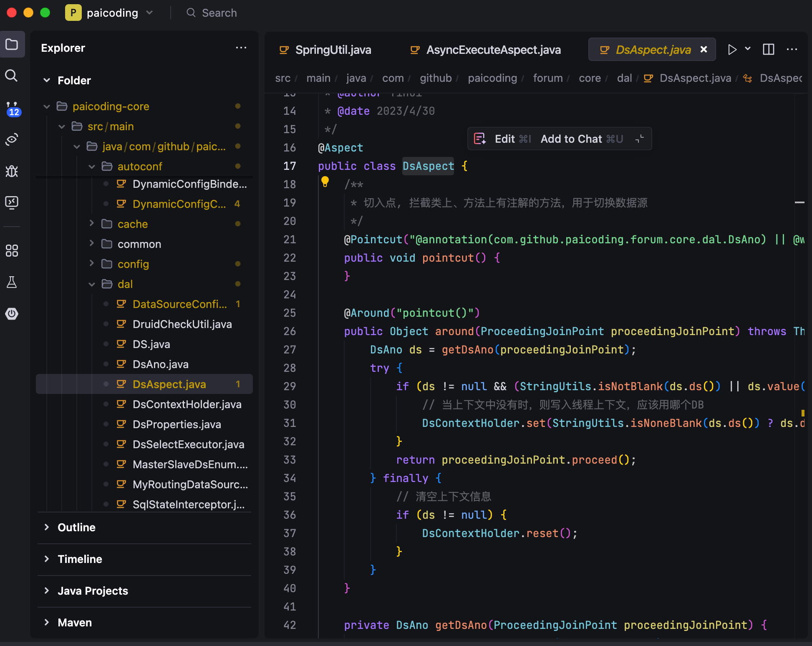This screenshot has height=646, width=812.
Task: Click the Edit button in the inline popup
Action: (x=504, y=139)
